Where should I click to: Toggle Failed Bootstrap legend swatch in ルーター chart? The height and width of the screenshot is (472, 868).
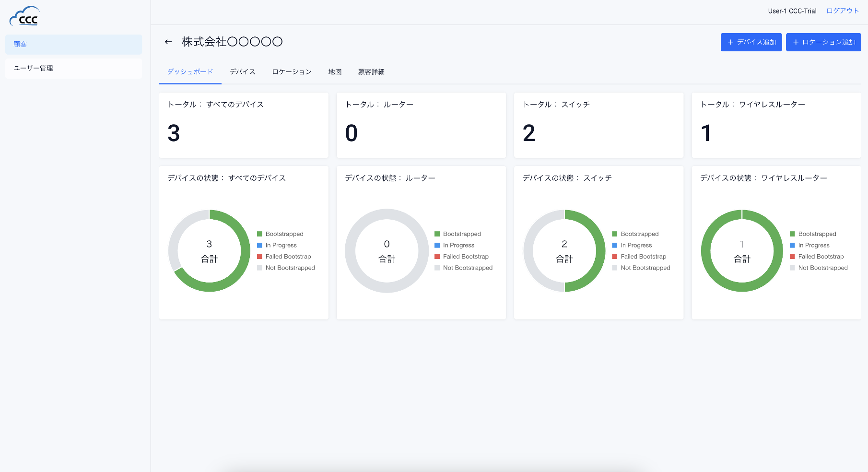pyautogui.click(x=437, y=257)
